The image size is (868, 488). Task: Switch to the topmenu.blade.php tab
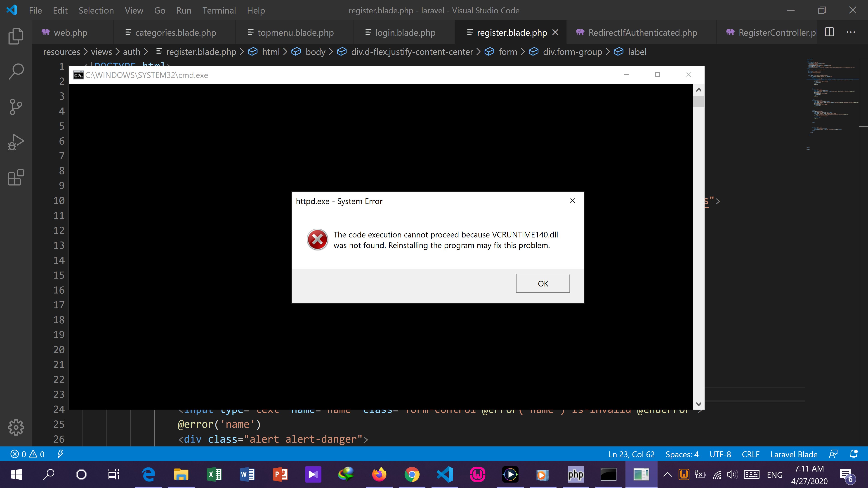click(x=295, y=32)
